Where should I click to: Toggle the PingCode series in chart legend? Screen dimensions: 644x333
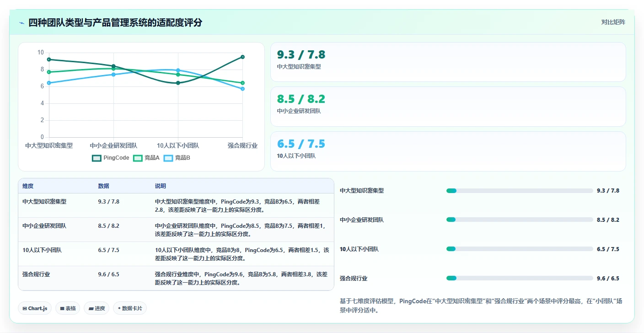pyautogui.click(x=111, y=158)
